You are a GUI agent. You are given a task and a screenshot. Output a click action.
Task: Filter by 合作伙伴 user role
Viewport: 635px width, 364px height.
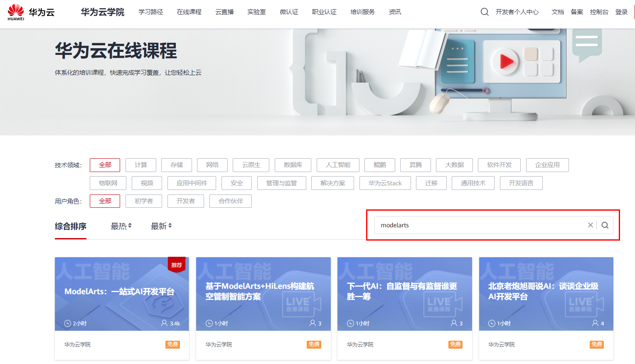point(231,201)
